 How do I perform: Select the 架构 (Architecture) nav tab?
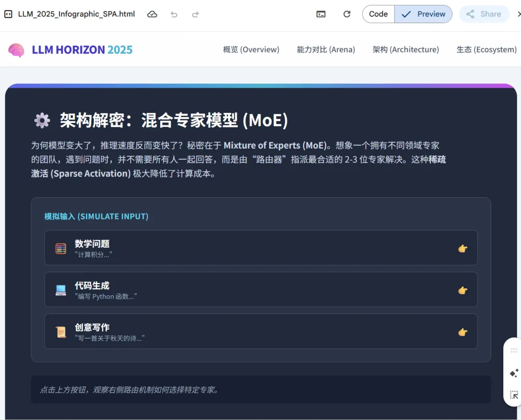click(x=406, y=50)
